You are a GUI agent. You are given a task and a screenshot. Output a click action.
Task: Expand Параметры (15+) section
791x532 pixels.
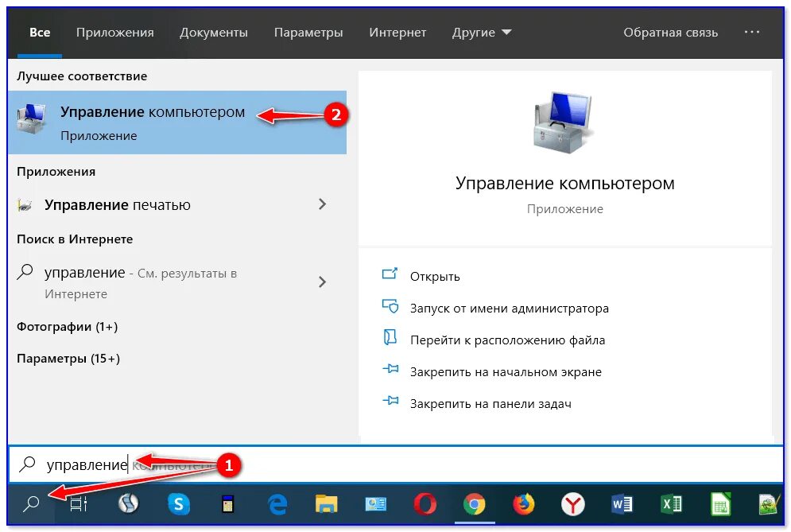pos(68,359)
